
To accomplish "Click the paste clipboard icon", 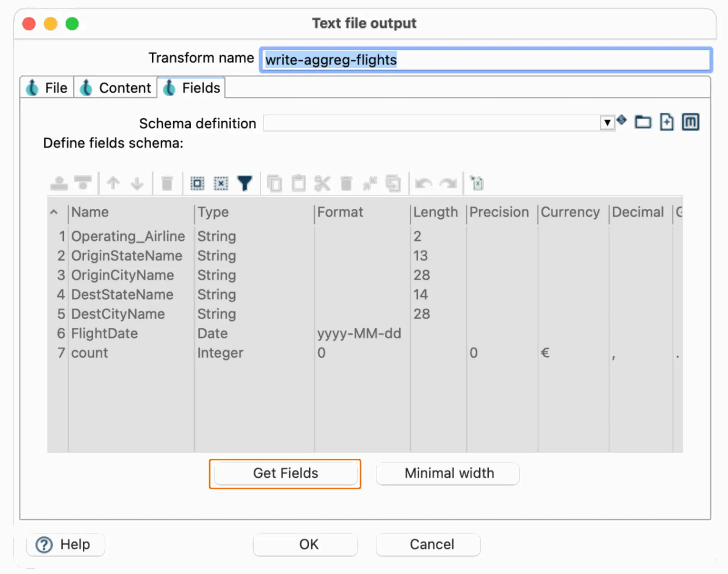I will click(299, 183).
